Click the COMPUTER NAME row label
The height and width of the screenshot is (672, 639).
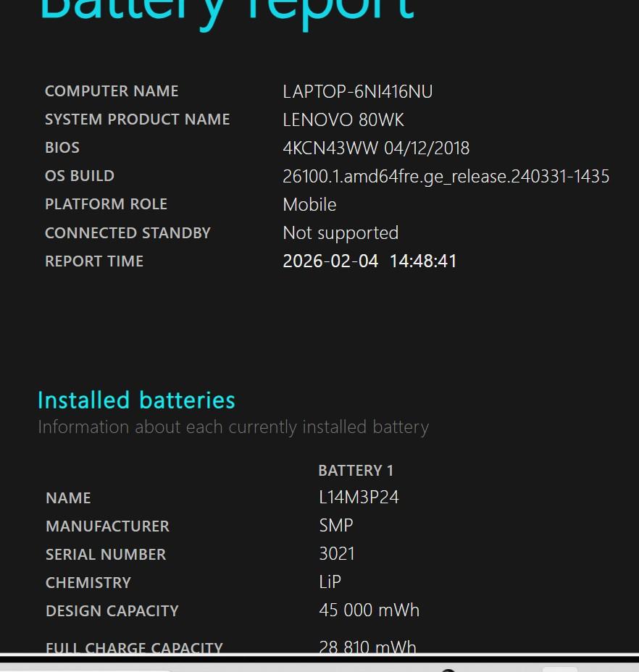[112, 91]
